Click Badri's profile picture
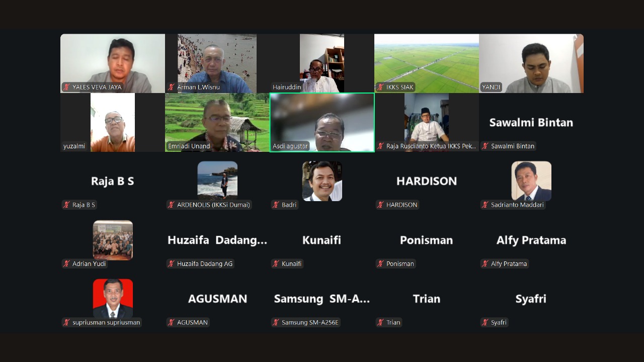The width and height of the screenshot is (644, 362). point(322,181)
